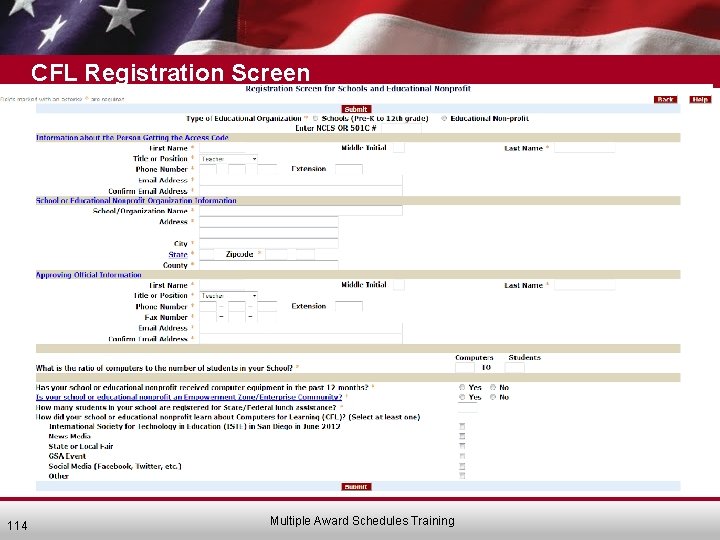The height and width of the screenshot is (540, 720).
Task: Click 'Information about the Person Getting the Access Code' heading
Action: (132, 138)
